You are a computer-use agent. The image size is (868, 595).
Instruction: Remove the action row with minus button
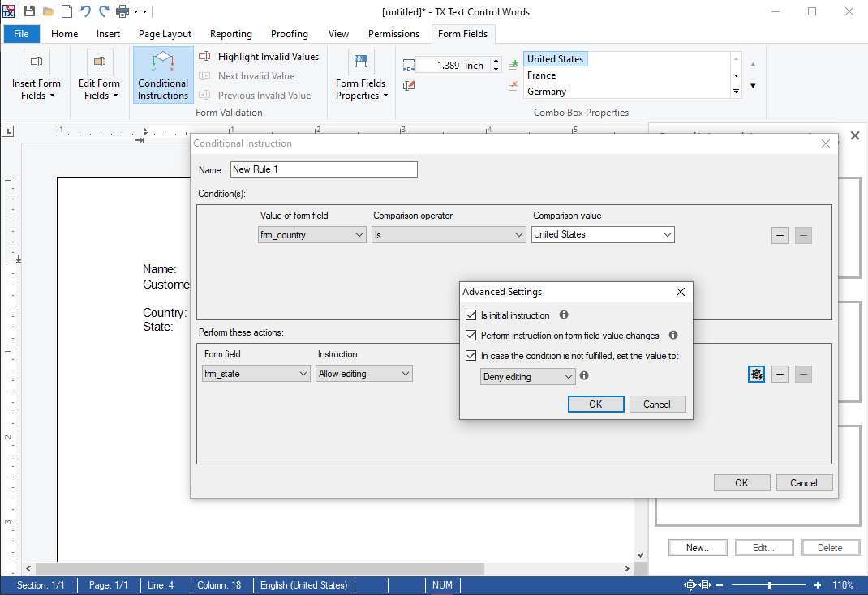(x=803, y=375)
